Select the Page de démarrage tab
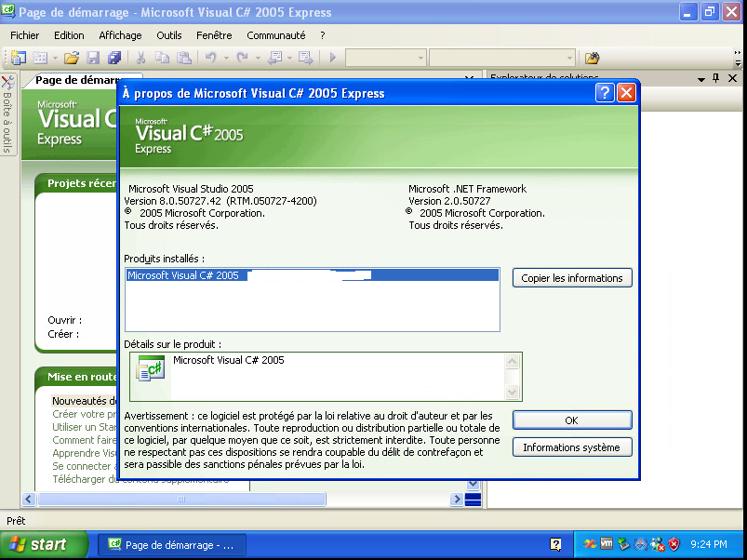The width and height of the screenshot is (747, 560). coord(77,80)
